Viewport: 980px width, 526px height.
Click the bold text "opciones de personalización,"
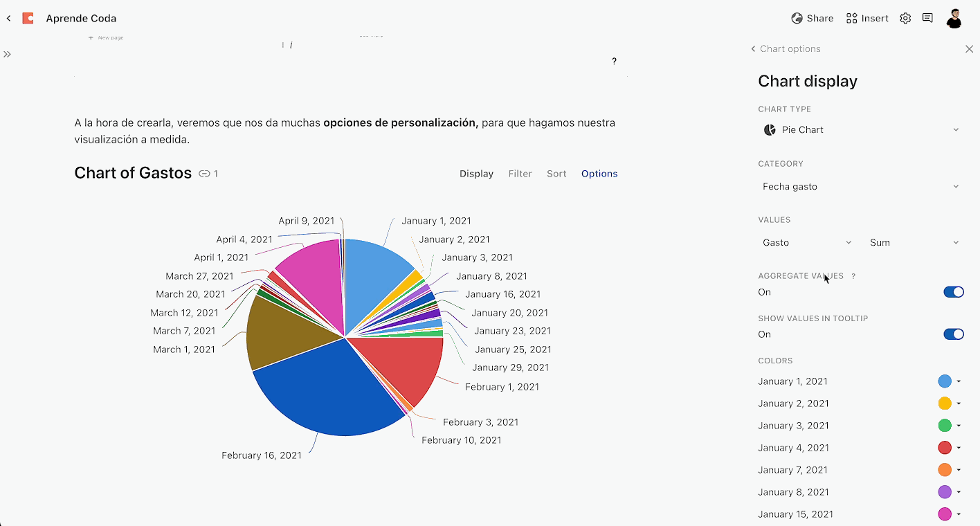click(401, 123)
